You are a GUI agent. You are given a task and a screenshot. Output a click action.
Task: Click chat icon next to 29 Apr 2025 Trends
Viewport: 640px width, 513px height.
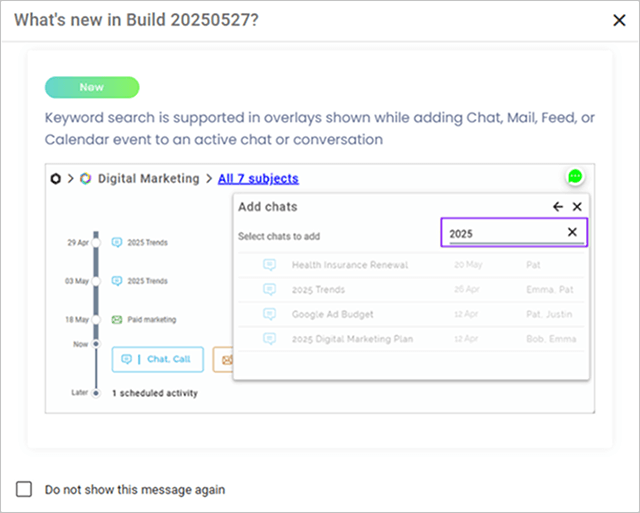pos(117,242)
